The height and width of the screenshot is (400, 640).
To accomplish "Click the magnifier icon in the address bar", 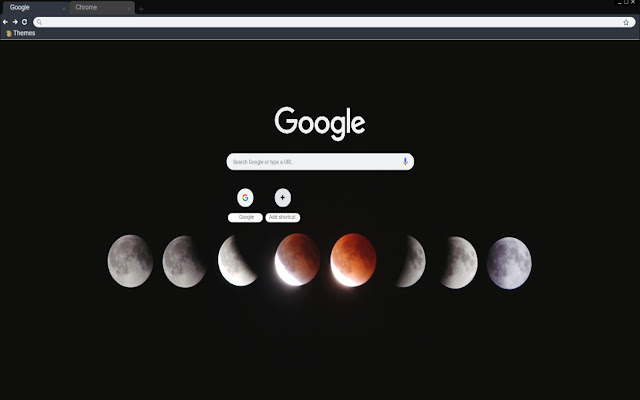I will 39,22.
